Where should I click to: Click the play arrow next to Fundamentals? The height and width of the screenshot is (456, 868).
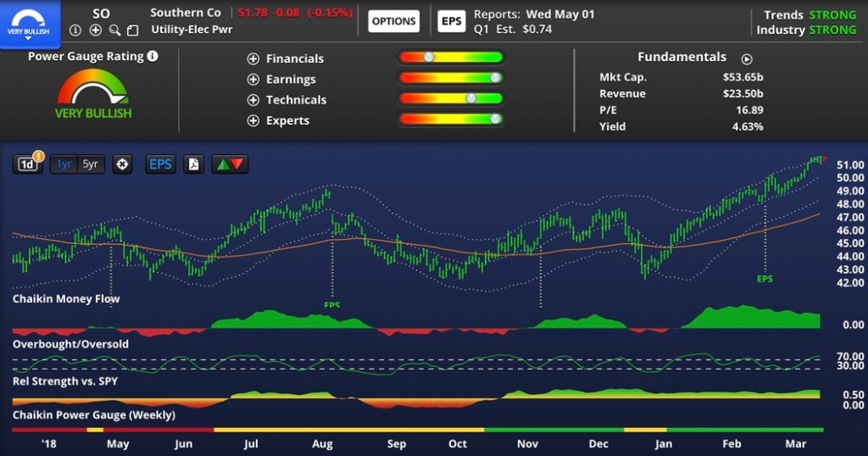(747, 59)
